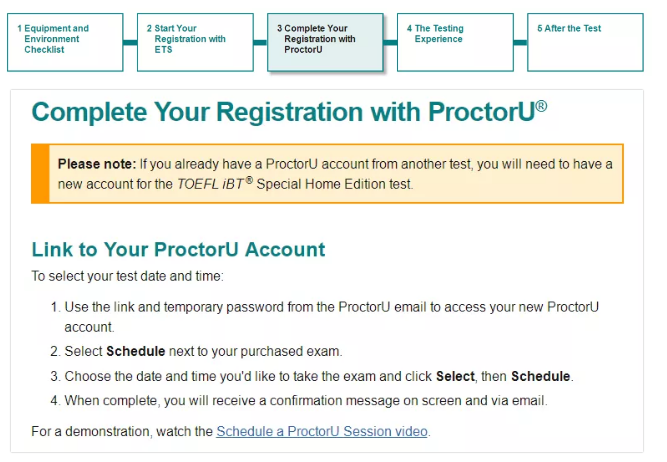Click the connector between steps 2 and 3

pos(260,42)
